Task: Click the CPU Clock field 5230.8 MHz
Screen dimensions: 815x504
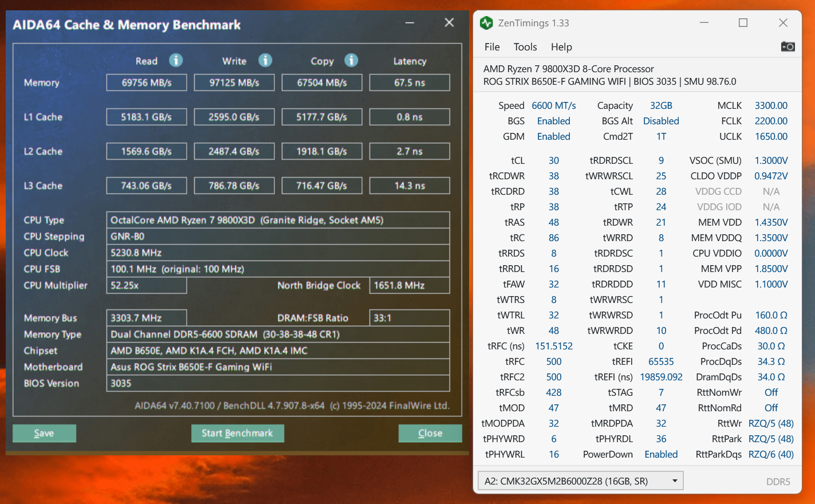Action: coord(278,253)
